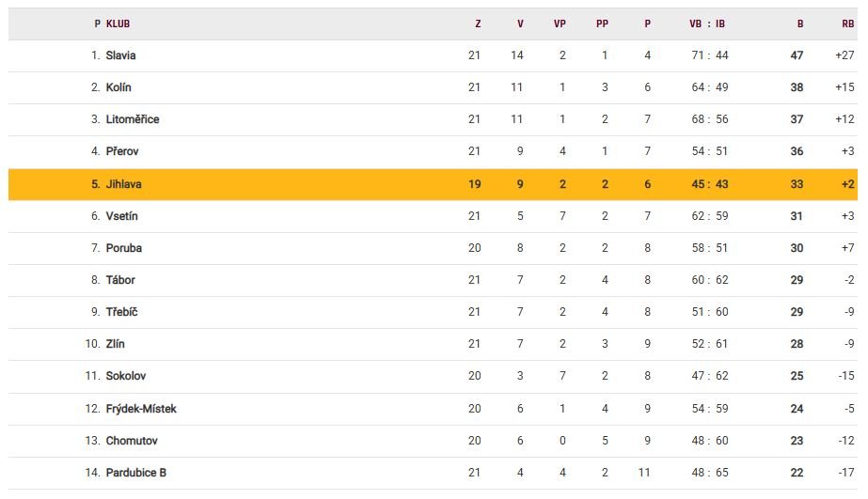Open the Frýdek-Místek club link

click(x=141, y=409)
